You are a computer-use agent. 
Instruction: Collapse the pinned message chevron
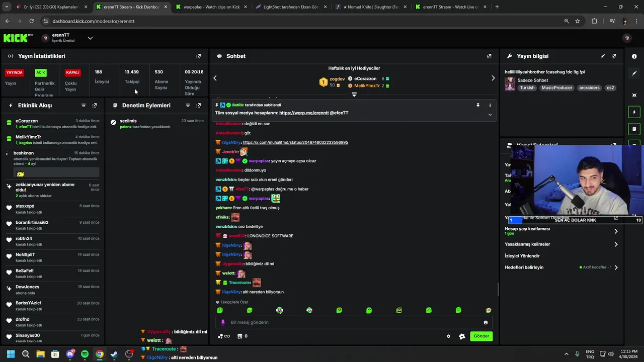click(x=490, y=115)
